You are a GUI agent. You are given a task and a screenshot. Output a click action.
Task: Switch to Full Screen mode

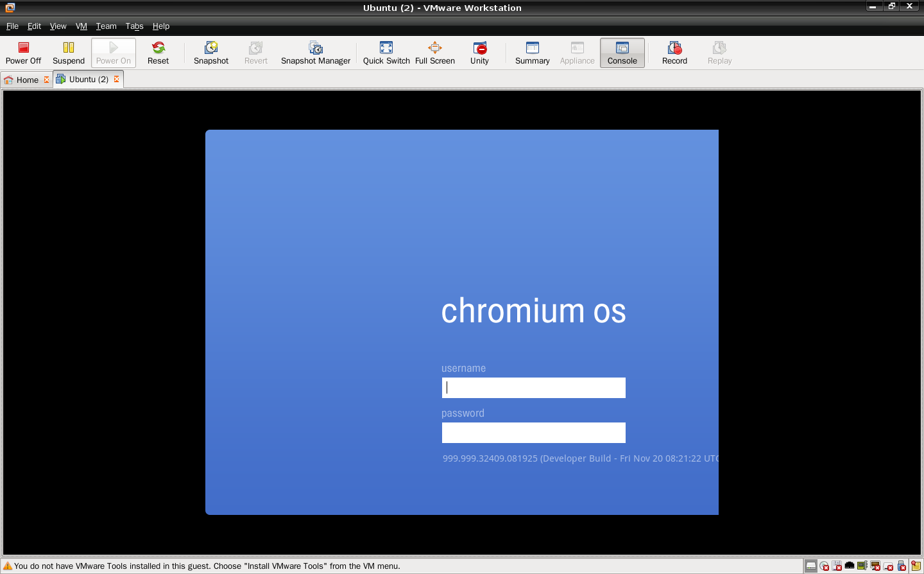click(x=434, y=52)
